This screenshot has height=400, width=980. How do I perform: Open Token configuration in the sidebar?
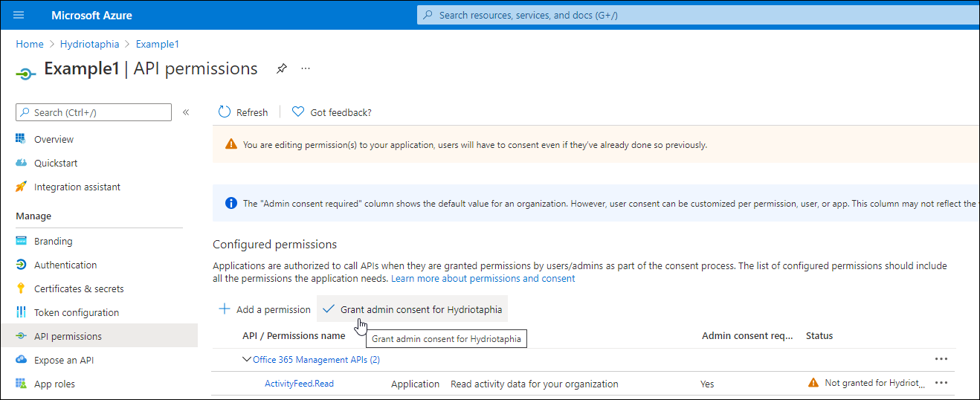click(77, 312)
